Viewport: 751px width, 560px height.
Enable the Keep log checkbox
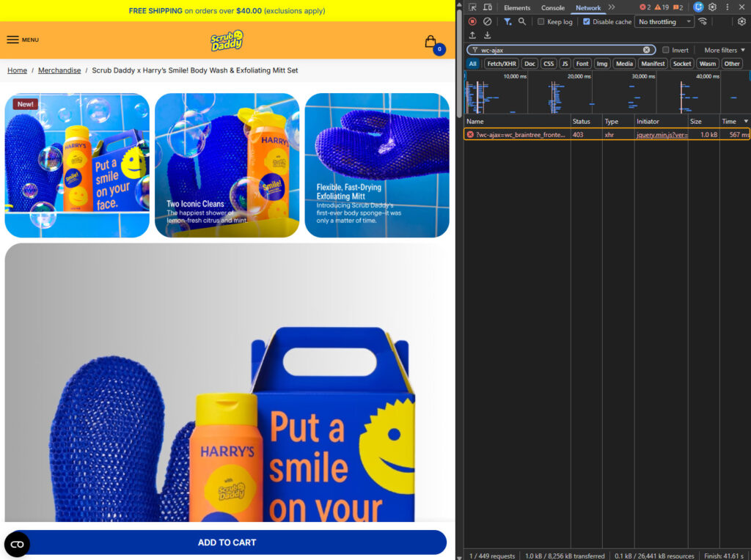[x=541, y=21]
